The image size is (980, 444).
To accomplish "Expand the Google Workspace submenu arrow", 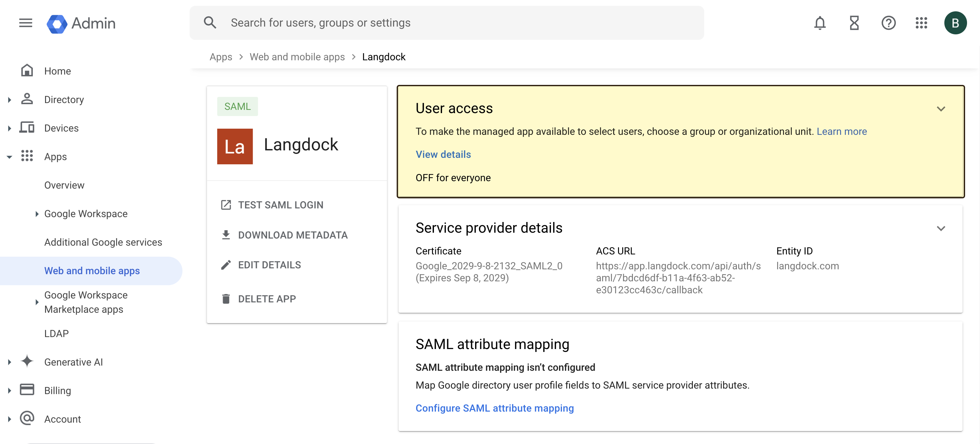I will pyautogui.click(x=37, y=214).
